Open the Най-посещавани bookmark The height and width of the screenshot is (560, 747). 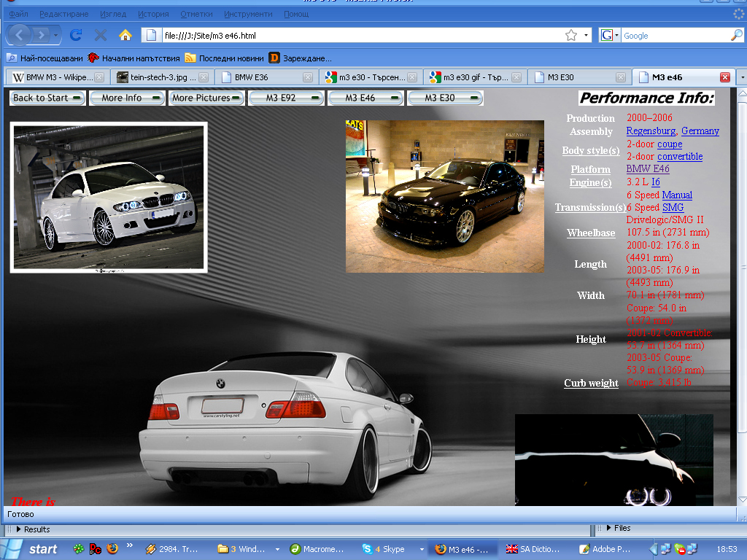pos(44,58)
